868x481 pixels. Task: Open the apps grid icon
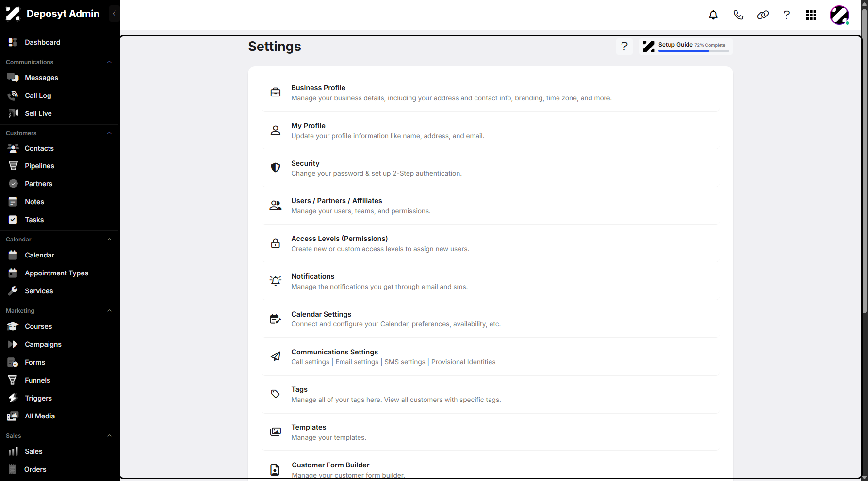click(811, 15)
